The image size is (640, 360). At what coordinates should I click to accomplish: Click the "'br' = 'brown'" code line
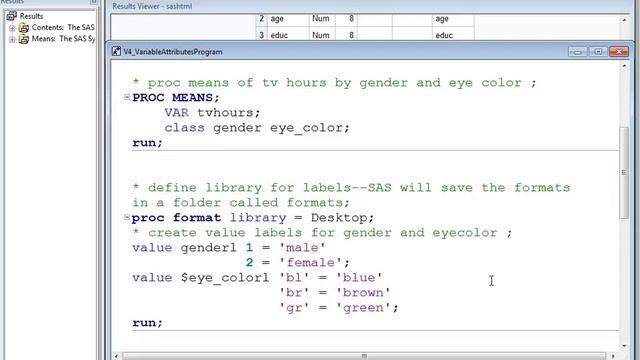(x=335, y=293)
